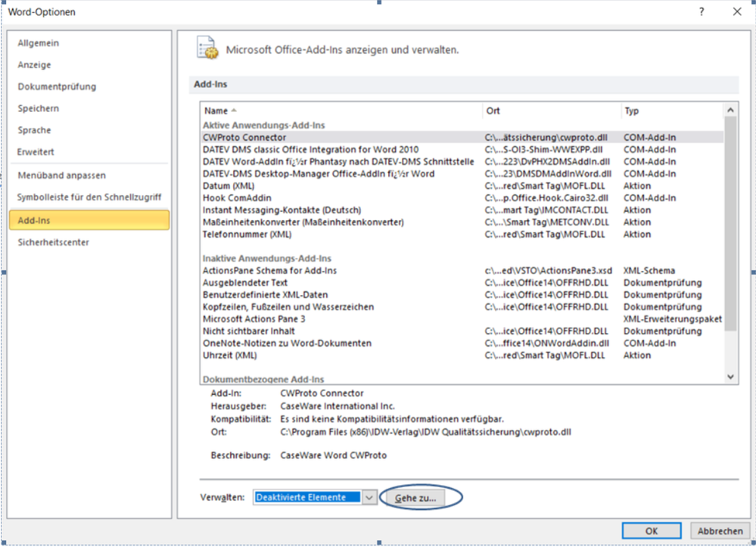756x547 pixels.
Task: Select ActionsPane Schema for Add-Ins
Action: coord(462,270)
